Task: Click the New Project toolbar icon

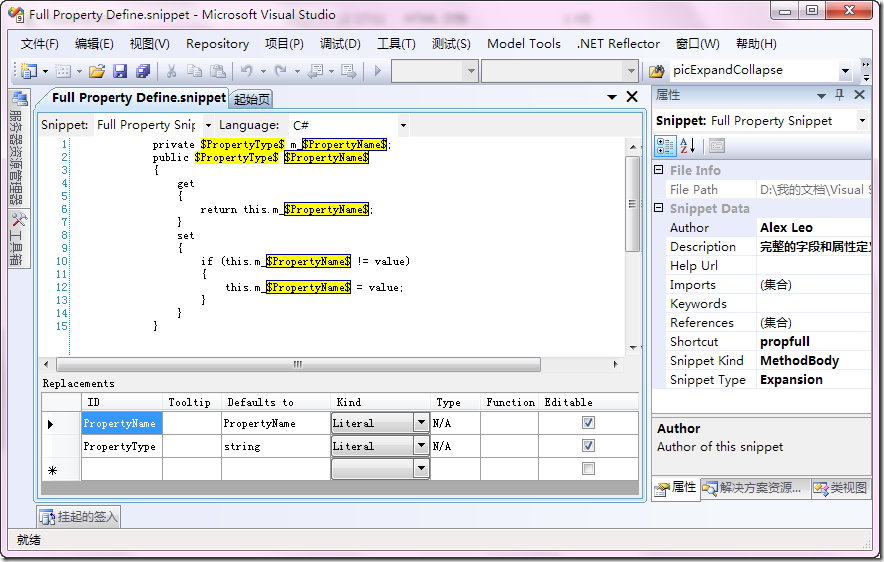Action: (28, 71)
